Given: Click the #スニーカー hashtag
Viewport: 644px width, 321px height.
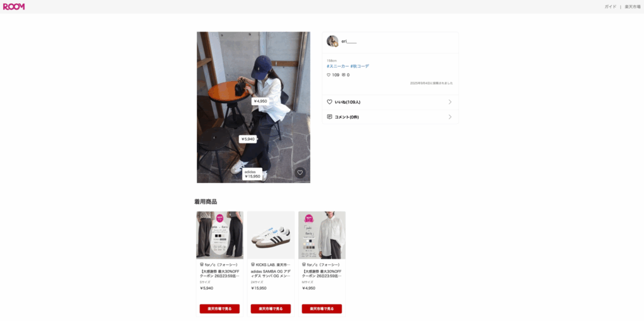Looking at the screenshot, I should 338,66.
